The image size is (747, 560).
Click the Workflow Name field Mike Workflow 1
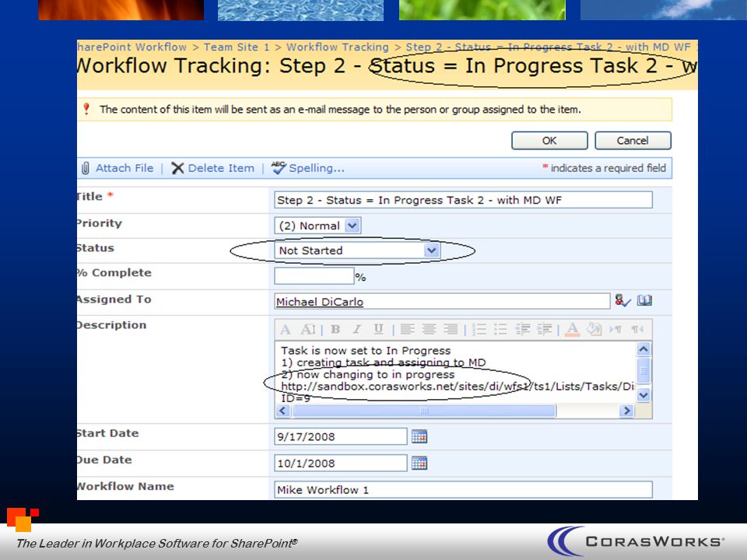point(463,489)
